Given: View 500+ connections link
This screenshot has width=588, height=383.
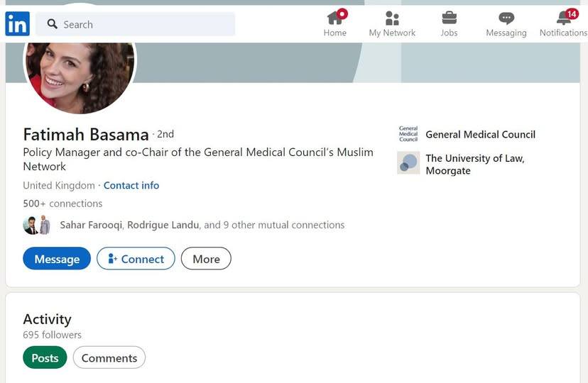Looking at the screenshot, I should pyautogui.click(x=62, y=204).
